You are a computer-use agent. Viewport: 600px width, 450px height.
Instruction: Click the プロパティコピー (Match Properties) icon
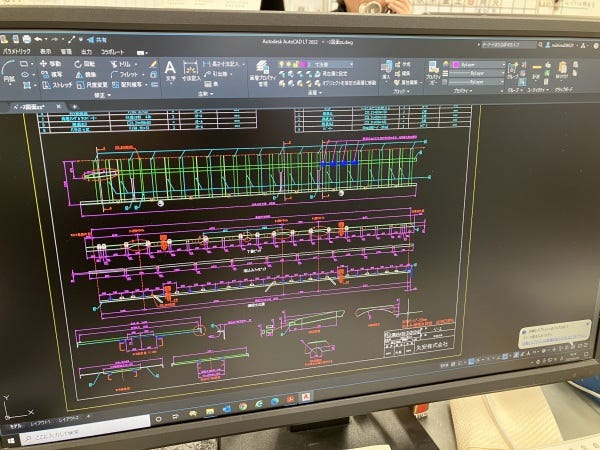click(432, 70)
